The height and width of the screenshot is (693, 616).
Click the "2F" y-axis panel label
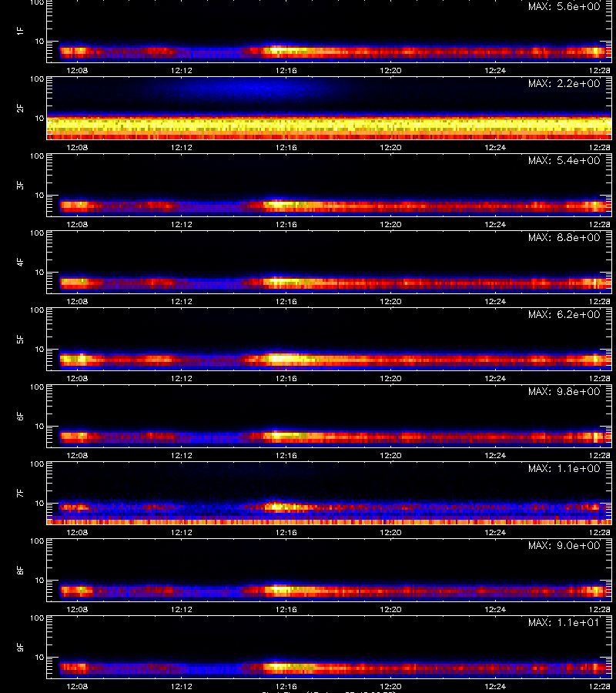20,109
